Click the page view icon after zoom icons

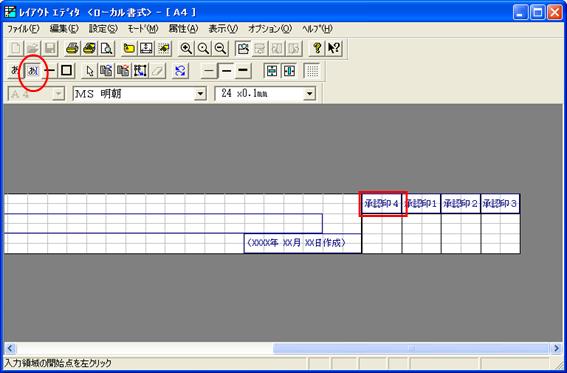[x=243, y=48]
